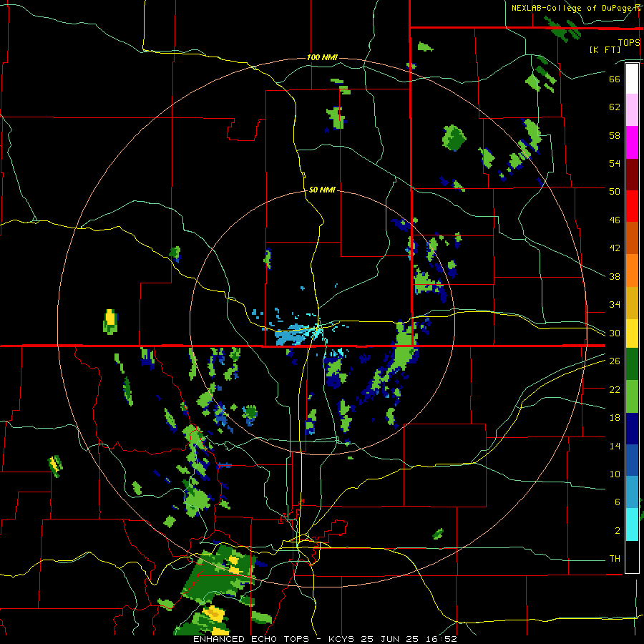Click the legend value '30'
The image size is (644, 644).
pos(615,333)
